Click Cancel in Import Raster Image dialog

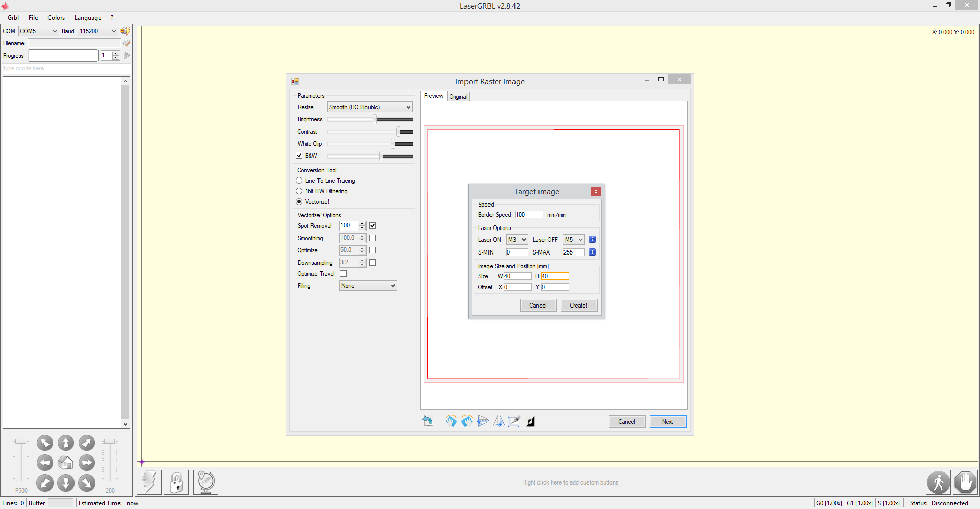click(x=627, y=422)
